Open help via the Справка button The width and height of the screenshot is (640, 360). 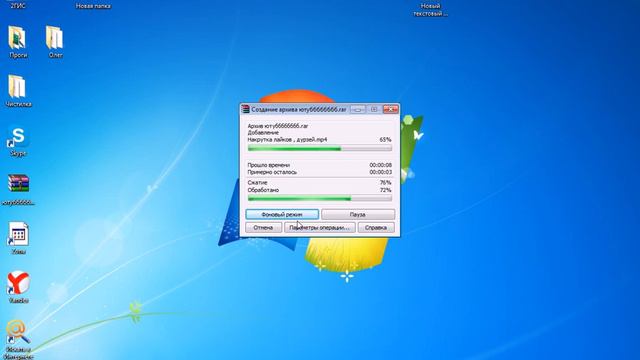[x=376, y=227]
